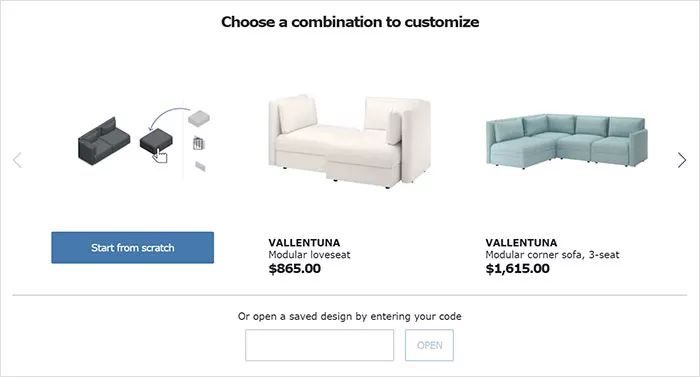Click the light gray cushion icon
The width and height of the screenshot is (700, 377).
click(199, 119)
